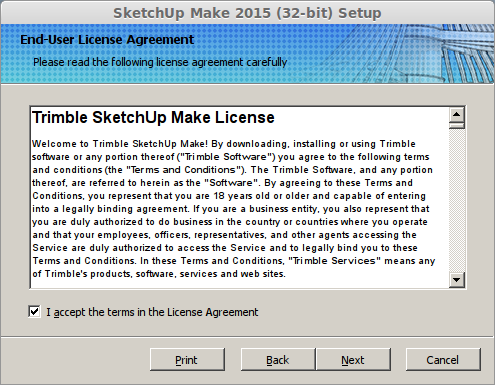Click the Print button

pos(187,360)
